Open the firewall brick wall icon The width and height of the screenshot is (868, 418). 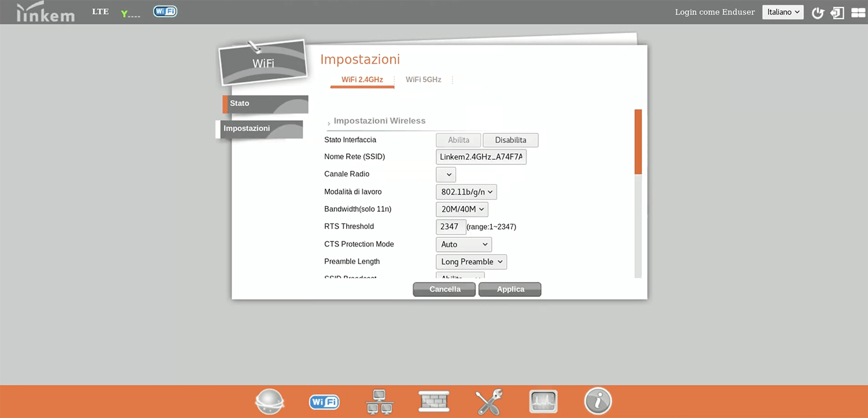click(433, 401)
